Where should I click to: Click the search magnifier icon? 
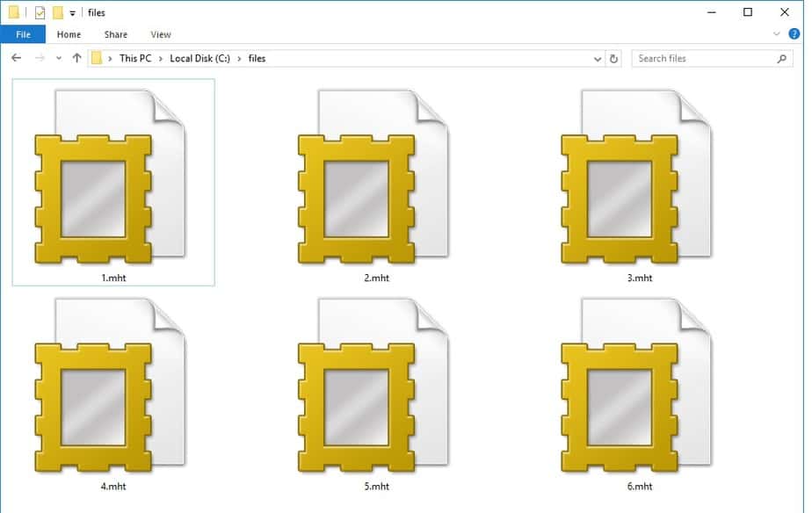[782, 59]
